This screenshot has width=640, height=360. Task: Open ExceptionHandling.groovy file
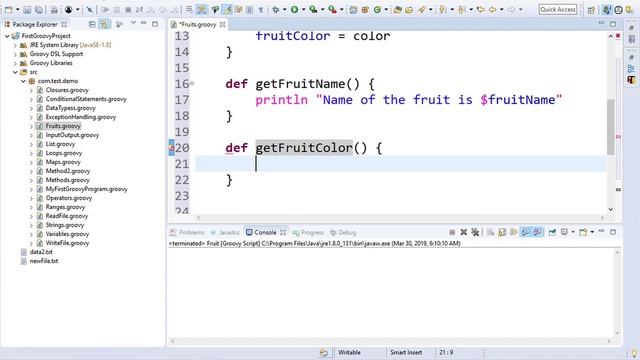(81, 117)
